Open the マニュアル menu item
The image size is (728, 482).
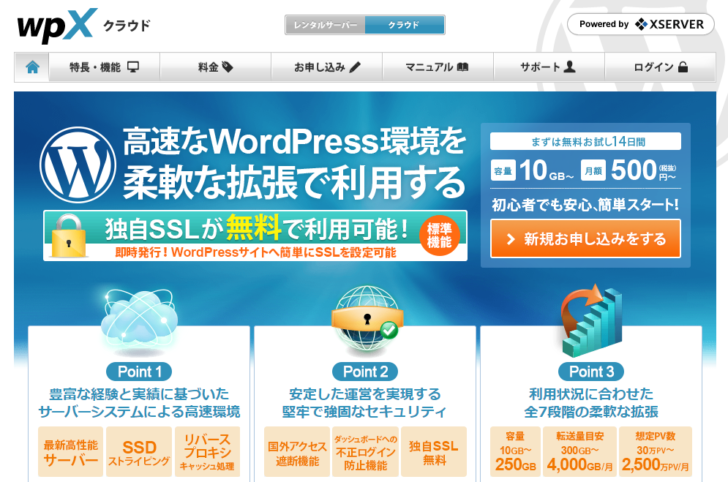point(438,67)
